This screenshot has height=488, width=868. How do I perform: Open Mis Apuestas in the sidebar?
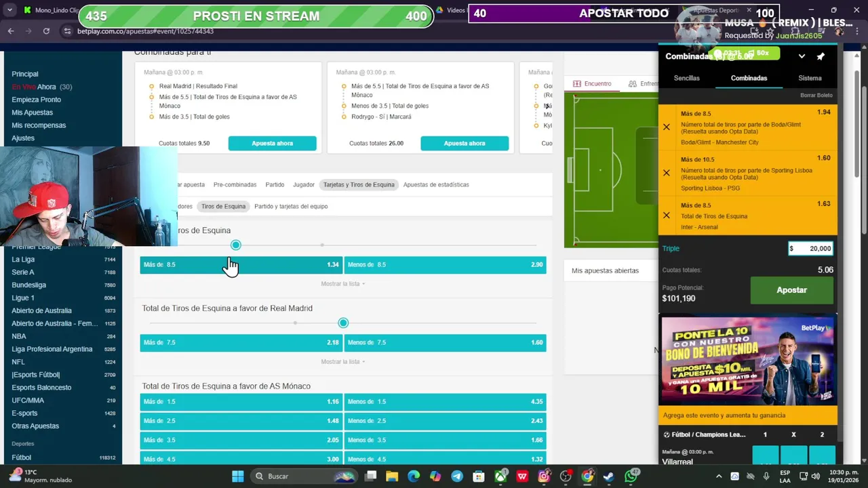point(32,113)
